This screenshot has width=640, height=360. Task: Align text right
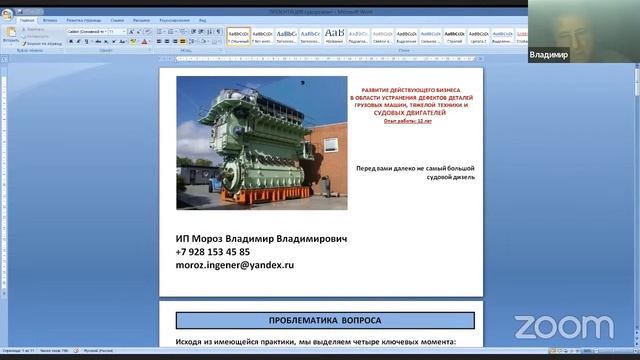(x=175, y=42)
